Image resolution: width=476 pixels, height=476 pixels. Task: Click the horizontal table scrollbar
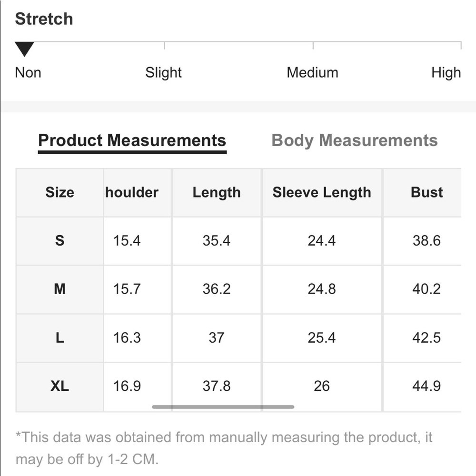click(223, 407)
